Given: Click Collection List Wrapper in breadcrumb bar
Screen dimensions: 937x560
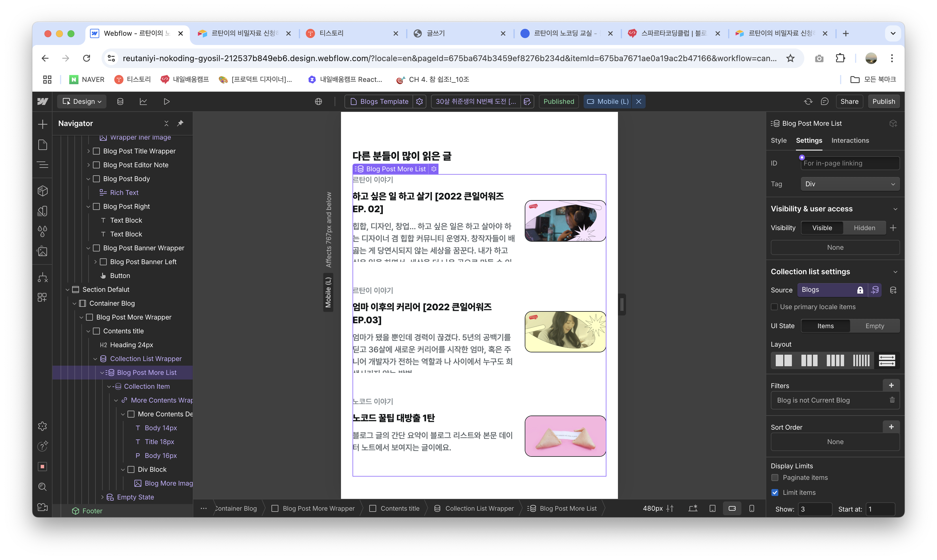Looking at the screenshot, I should tap(474, 508).
